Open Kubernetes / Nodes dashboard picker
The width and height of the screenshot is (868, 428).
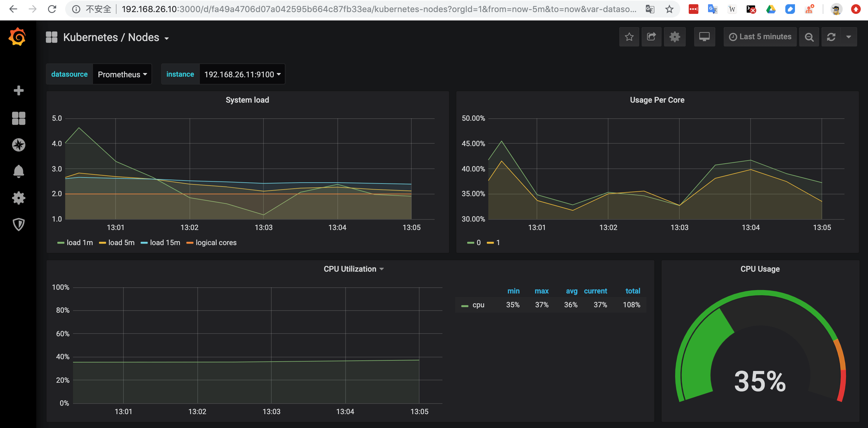click(116, 37)
